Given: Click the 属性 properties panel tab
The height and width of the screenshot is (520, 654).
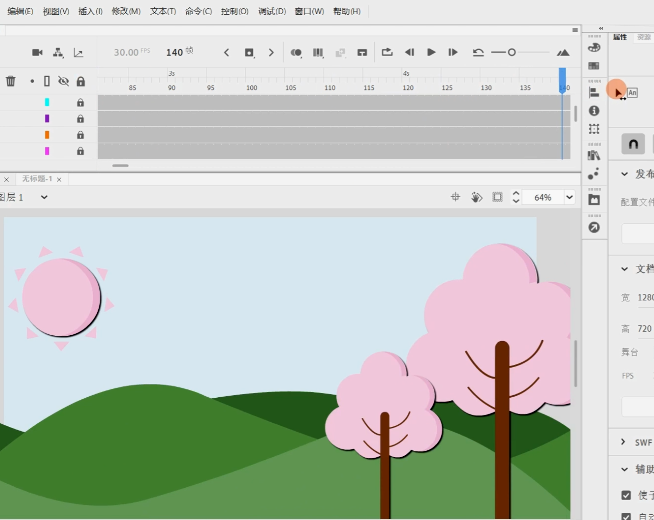Looking at the screenshot, I should [619, 36].
